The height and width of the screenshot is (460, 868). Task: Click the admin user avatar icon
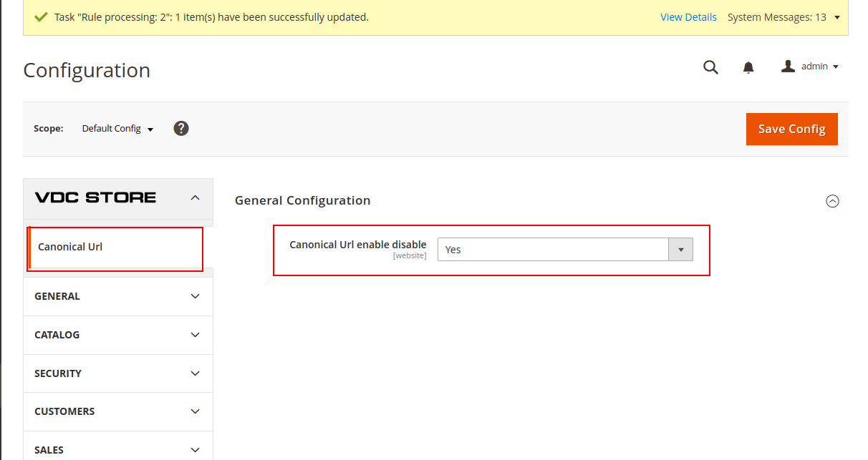(x=788, y=67)
